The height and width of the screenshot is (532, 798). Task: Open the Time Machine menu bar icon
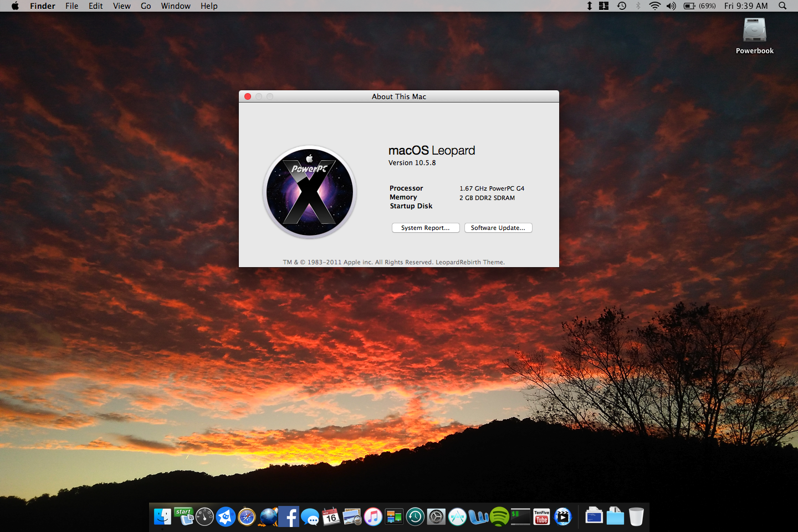622,6
